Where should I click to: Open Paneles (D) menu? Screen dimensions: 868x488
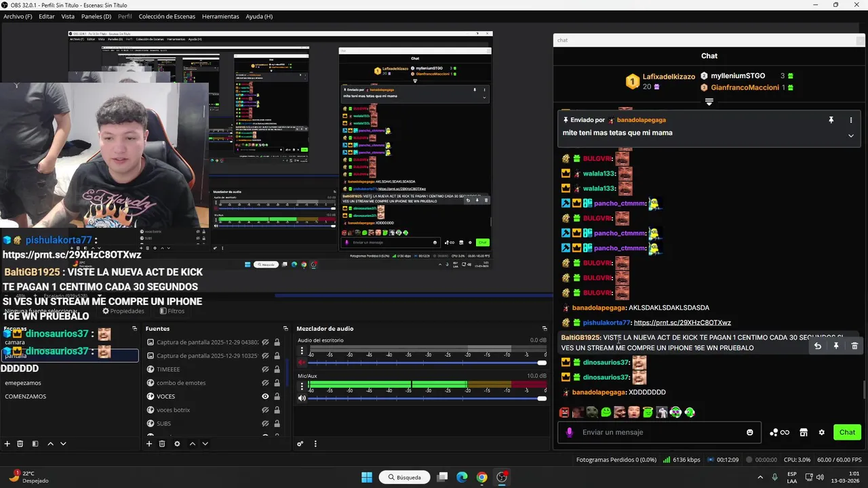96,16
